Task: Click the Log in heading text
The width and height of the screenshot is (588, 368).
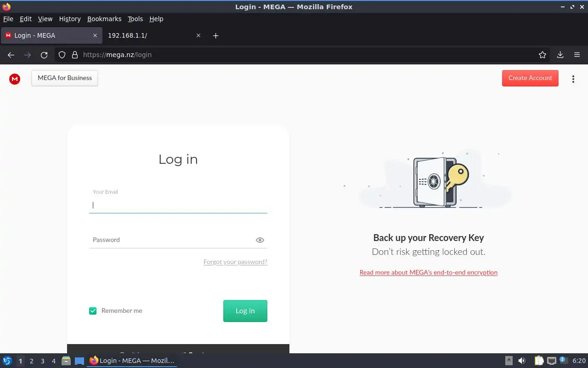Action: [x=178, y=159]
